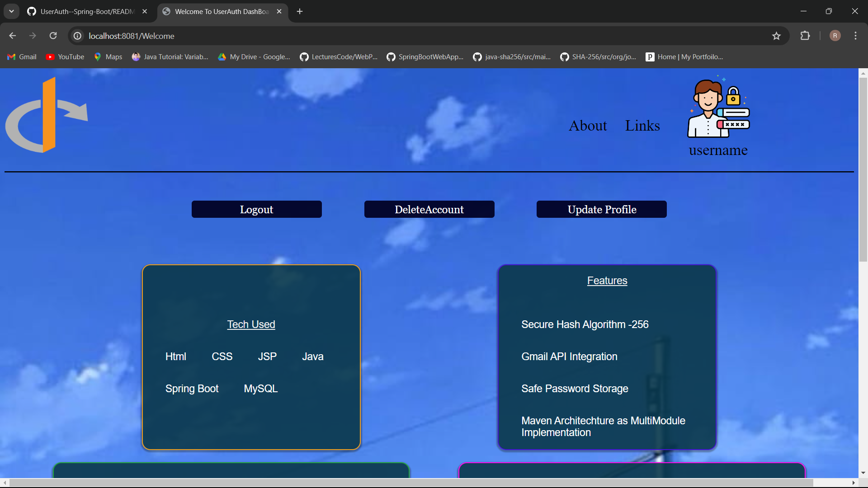
Task: Close the Welcome To UserAuth Dashboard tab
Action: [279, 11]
